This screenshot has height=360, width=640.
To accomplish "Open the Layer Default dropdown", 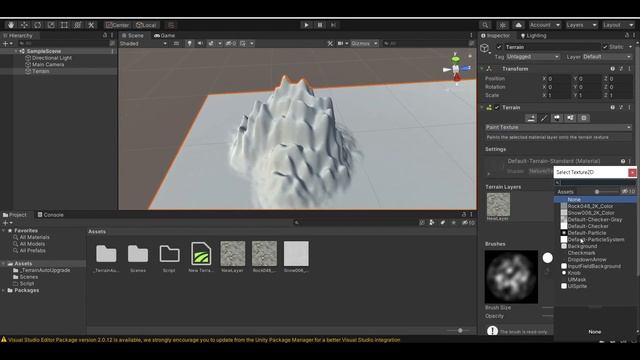I will point(607,57).
